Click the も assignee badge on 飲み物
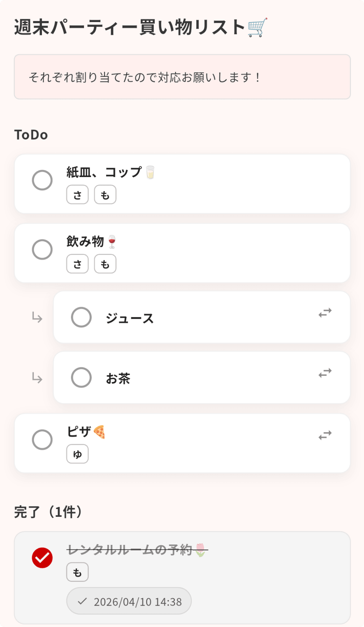The height and width of the screenshot is (627, 364). coord(105,264)
